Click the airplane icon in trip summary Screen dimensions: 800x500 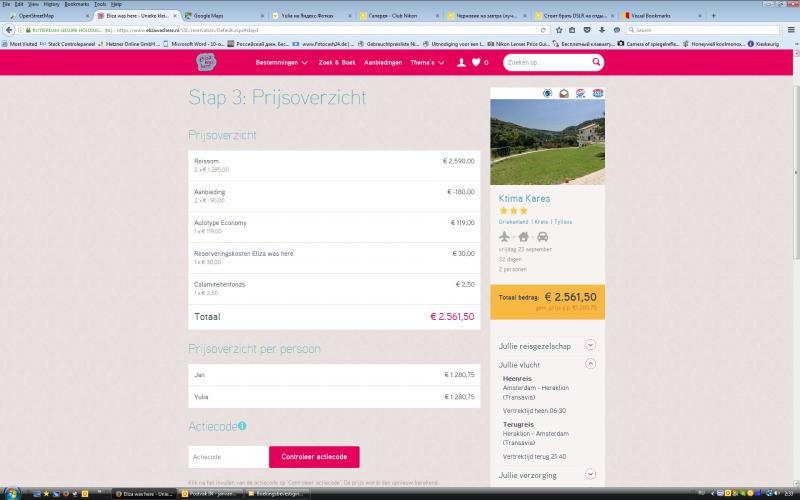pos(504,237)
